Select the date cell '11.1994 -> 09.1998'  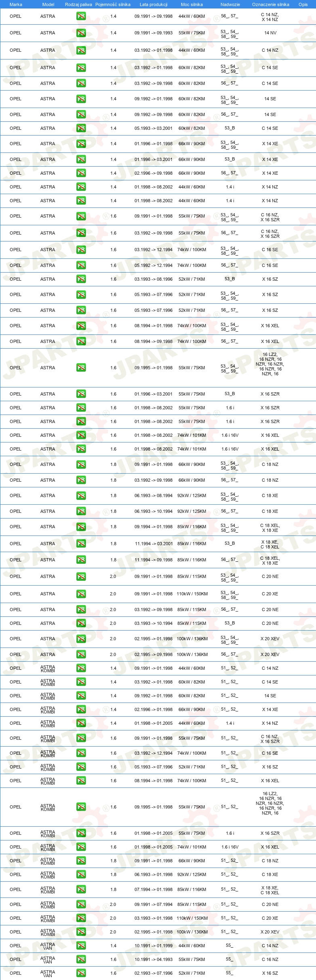(x=154, y=560)
